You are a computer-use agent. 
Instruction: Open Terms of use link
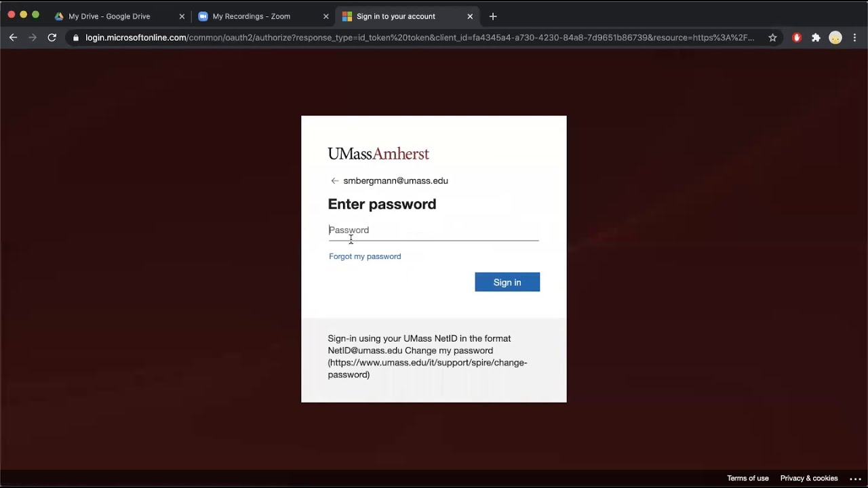(747, 479)
